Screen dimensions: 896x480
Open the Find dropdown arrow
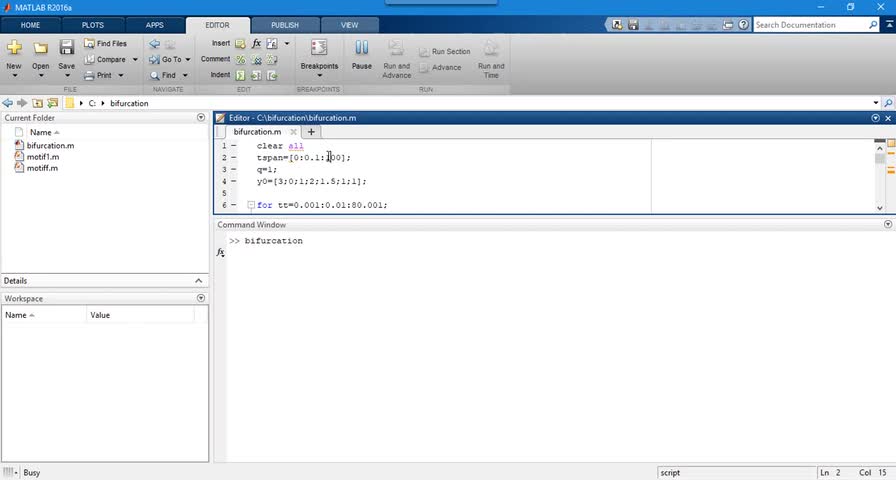(x=185, y=75)
